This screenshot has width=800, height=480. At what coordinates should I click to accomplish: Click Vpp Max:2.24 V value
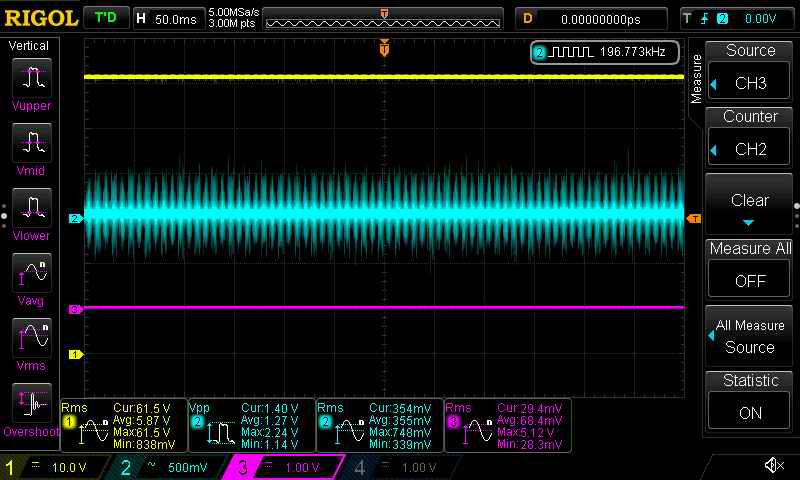point(269,433)
